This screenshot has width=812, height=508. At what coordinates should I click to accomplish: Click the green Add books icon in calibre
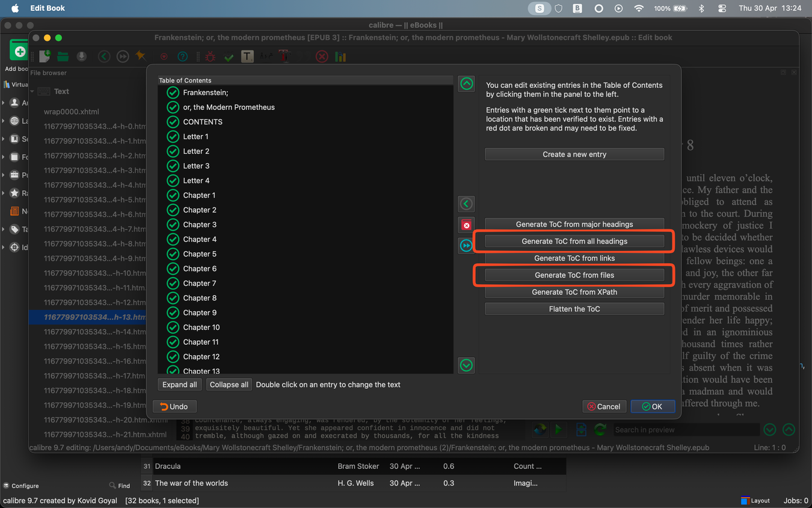19,51
